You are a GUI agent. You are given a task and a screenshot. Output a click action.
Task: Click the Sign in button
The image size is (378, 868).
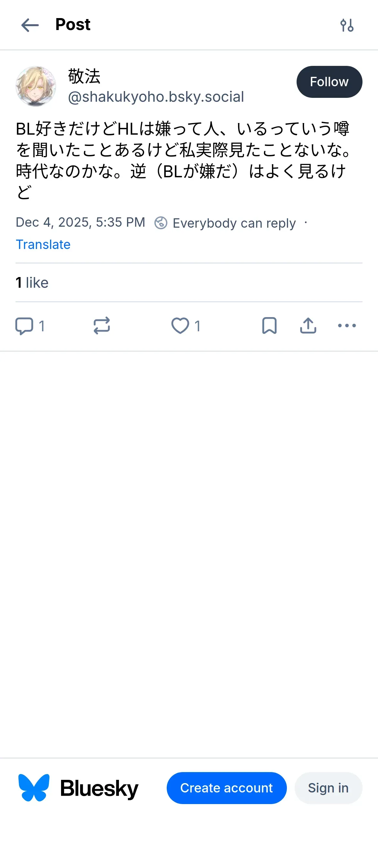click(x=328, y=788)
